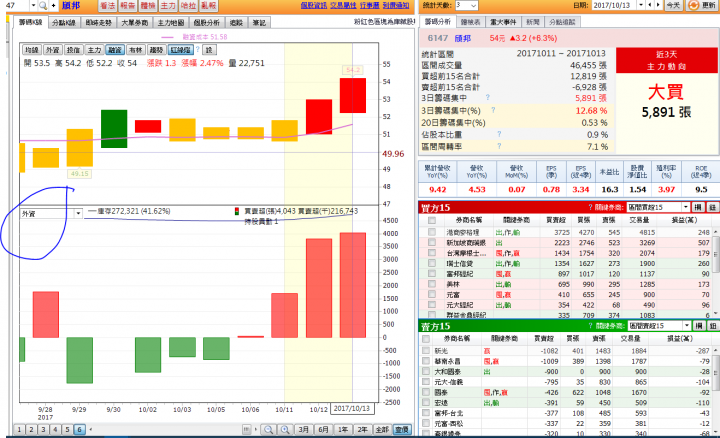Screen dimensions: 720x438
Task: Go to previous date with left arrow
Action: (x=649, y=5)
